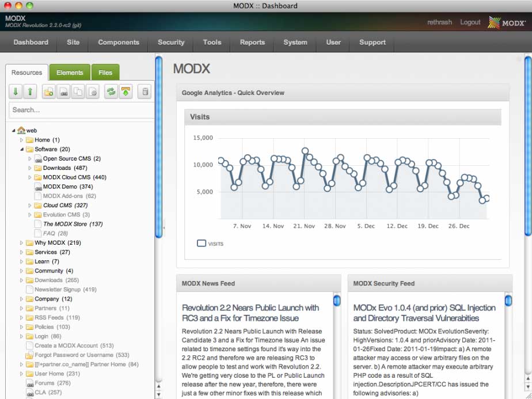
Task: Click the MODX Security Feed scrollbar thumb
Action: tap(508, 301)
